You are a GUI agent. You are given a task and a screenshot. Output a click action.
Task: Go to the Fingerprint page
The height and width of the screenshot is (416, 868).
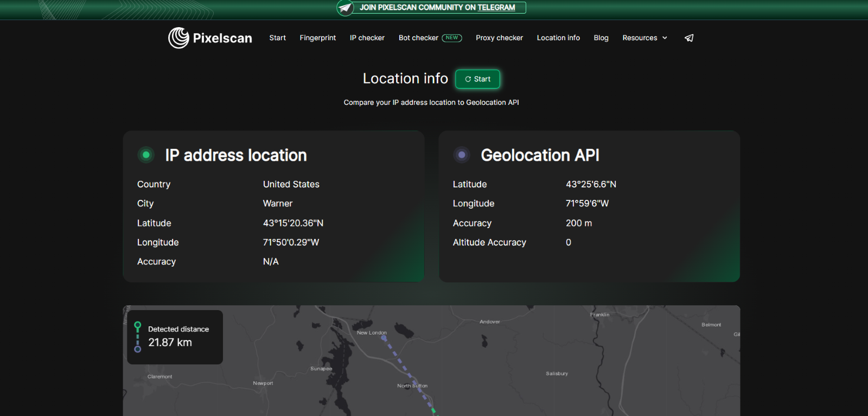click(317, 38)
